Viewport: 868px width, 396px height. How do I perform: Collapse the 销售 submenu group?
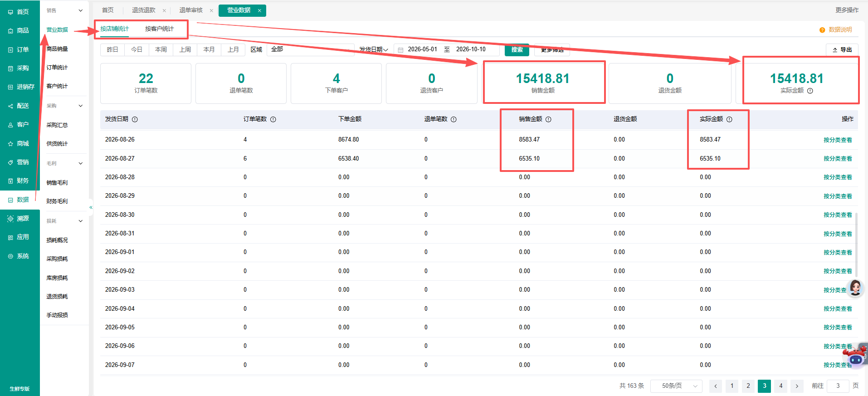tap(81, 10)
